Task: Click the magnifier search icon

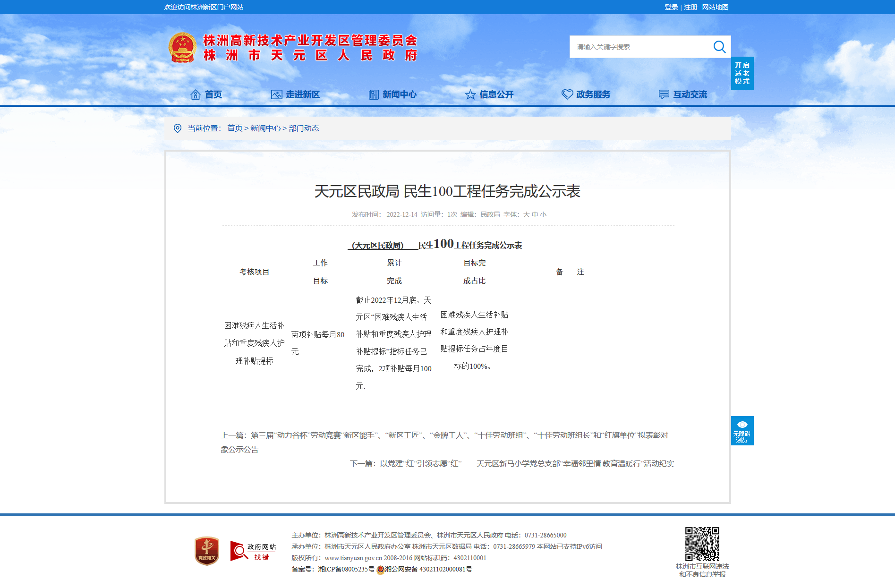Action: 719,47
